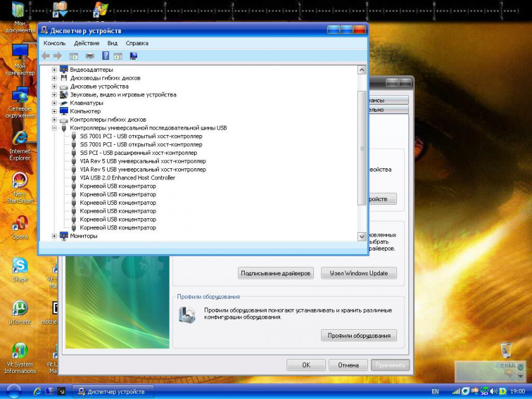Collapse the USB controllers node
The width and height of the screenshot is (532, 399).
54,128
